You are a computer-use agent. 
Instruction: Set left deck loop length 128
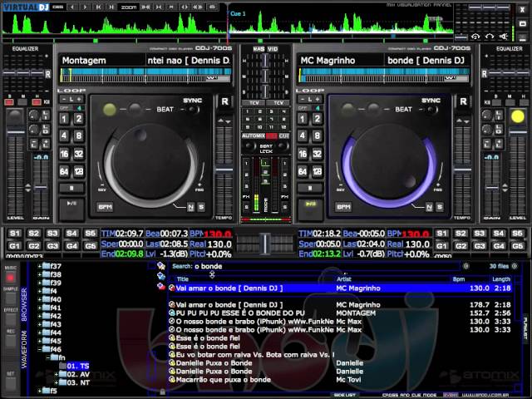pyautogui.click(x=79, y=171)
